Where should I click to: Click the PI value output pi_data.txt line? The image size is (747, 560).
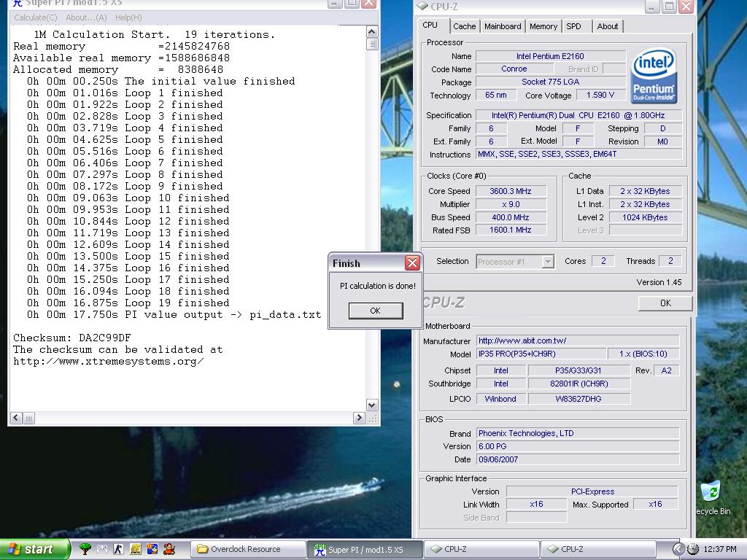click(x=174, y=315)
